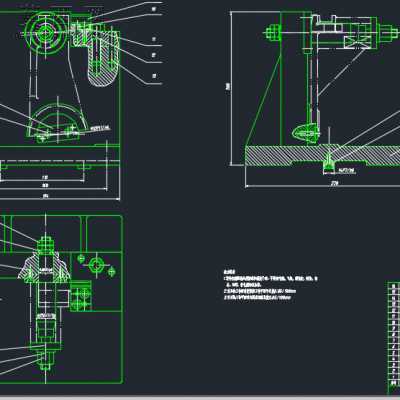Select the overall width dimension below right view
This screenshot has width=400, height=400.
click(x=323, y=185)
